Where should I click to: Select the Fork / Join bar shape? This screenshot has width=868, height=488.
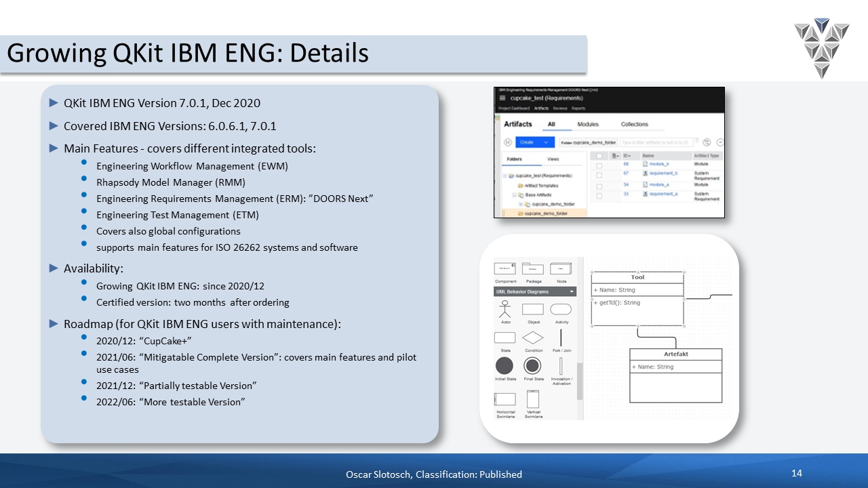pos(561,338)
